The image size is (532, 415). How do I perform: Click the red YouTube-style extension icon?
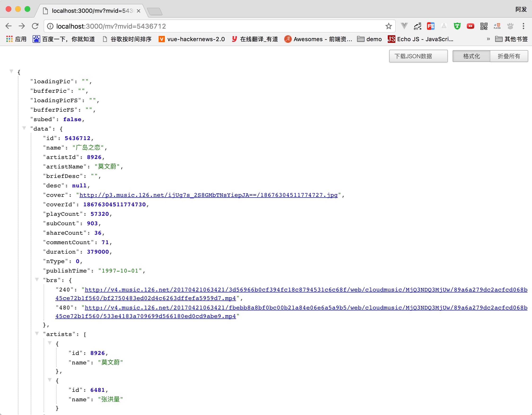470,26
